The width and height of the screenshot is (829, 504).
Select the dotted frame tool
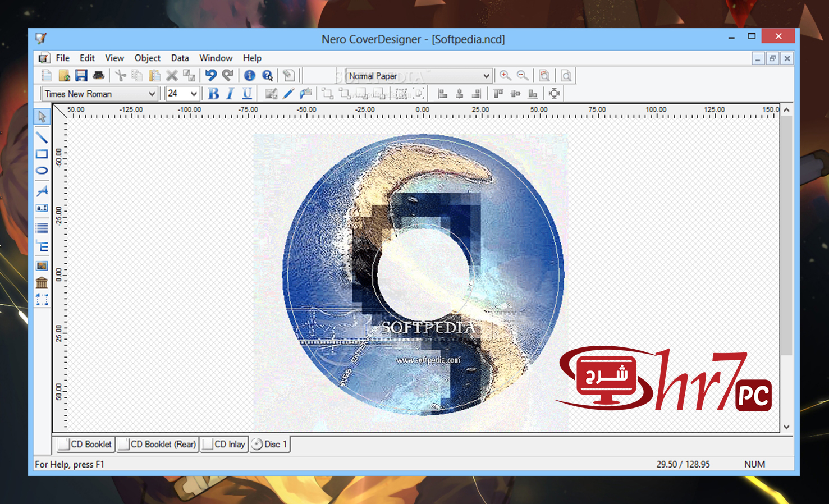(x=42, y=300)
